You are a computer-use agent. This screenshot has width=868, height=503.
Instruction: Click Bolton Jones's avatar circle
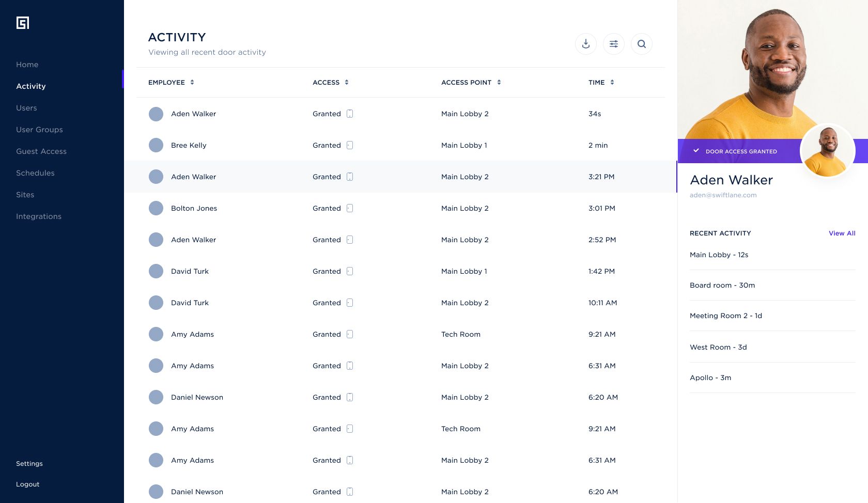pos(156,208)
